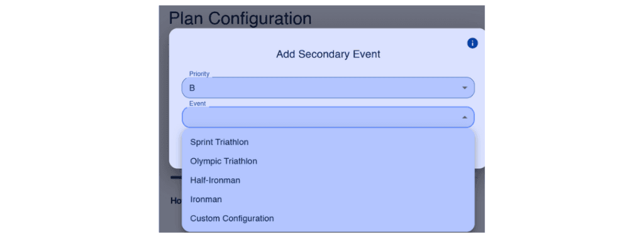This screenshot has height=238, width=644.
Task: Click the Event field label
Action: [197, 104]
